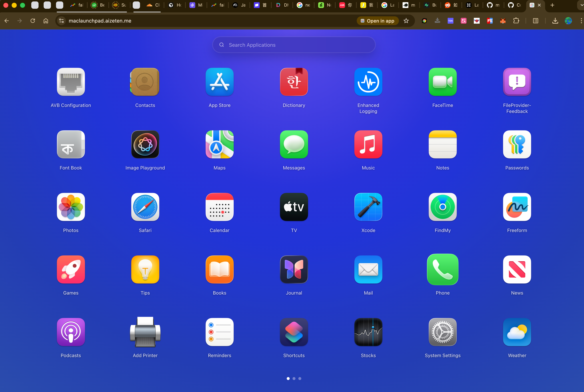This screenshot has width=584, height=392.
Task: Launch the Stocks app icon
Action: [x=368, y=332]
